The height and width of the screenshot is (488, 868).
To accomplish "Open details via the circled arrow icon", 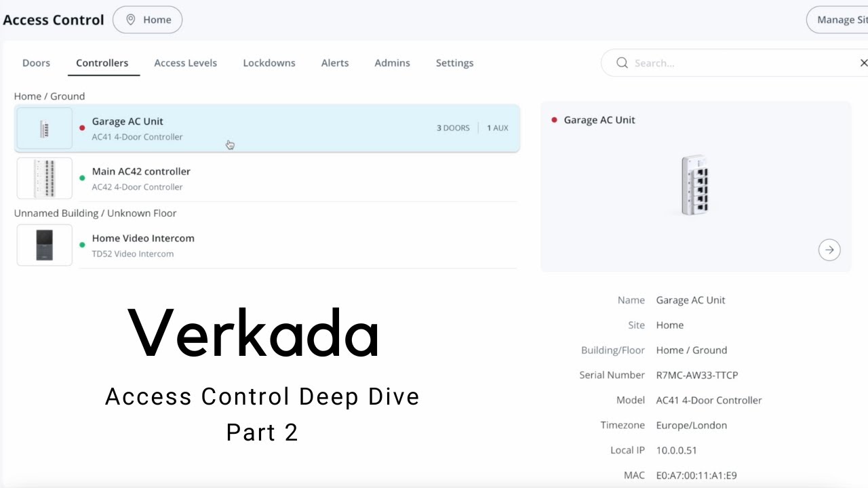I will pyautogui.click(x=829, y=250).
